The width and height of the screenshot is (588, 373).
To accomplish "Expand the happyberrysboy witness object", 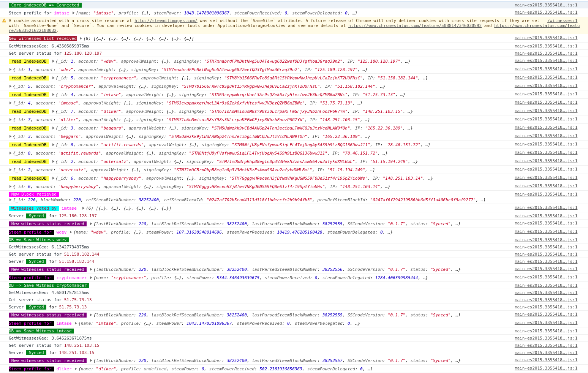I will pyautogui.click(x=10, y=186).
